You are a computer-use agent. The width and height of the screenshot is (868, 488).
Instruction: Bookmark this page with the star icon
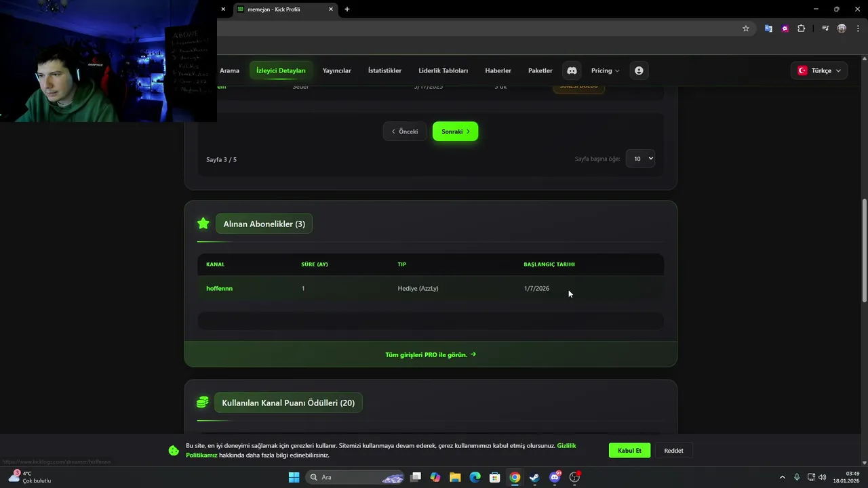tap(746, 28)
